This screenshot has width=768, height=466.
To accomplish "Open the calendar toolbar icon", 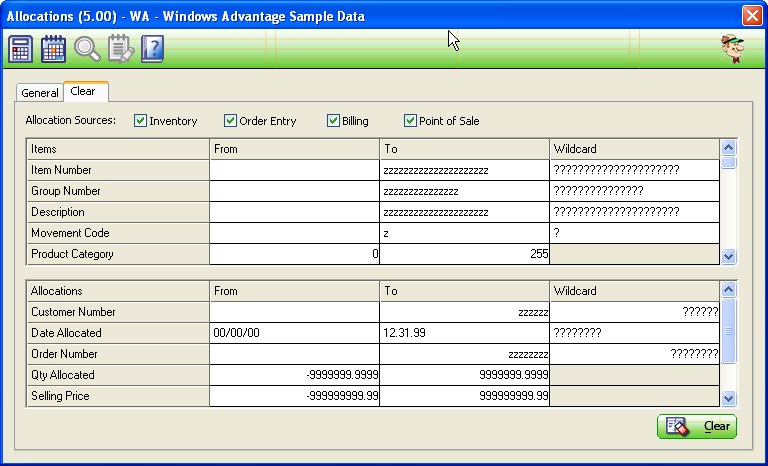I will [53, 49].
